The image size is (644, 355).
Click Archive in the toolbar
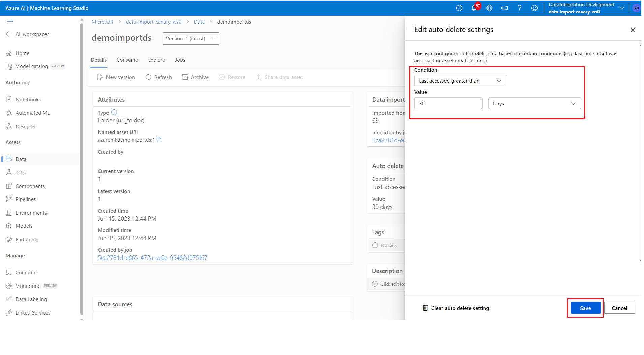pyautogui.click(x=195, y=77)
